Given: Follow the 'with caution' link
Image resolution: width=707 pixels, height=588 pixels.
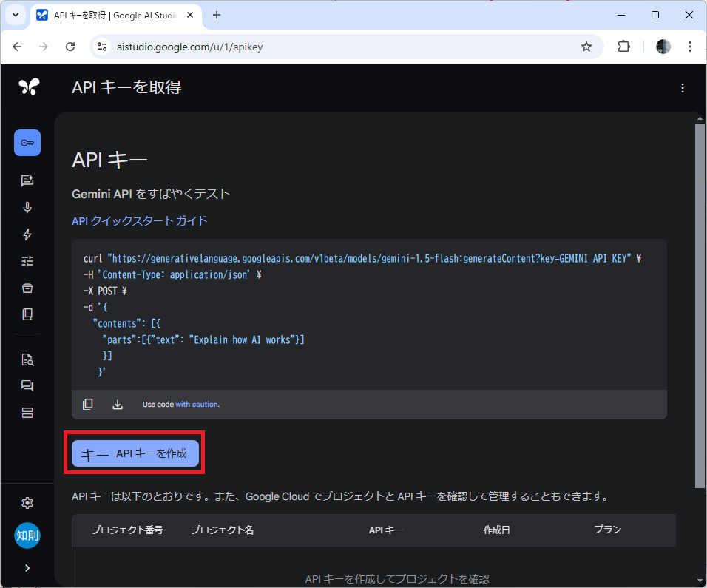Looking at the screenshot, I should [197, 405].
